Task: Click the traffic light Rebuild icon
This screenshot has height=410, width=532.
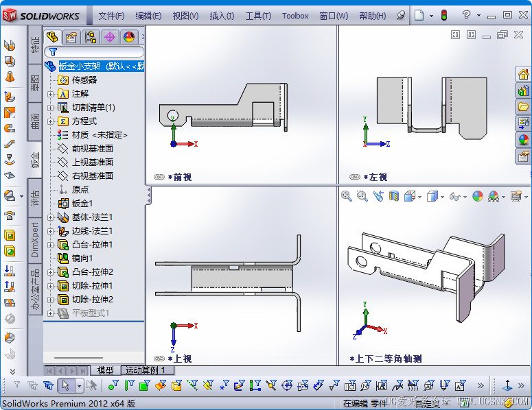Action: 443,15
